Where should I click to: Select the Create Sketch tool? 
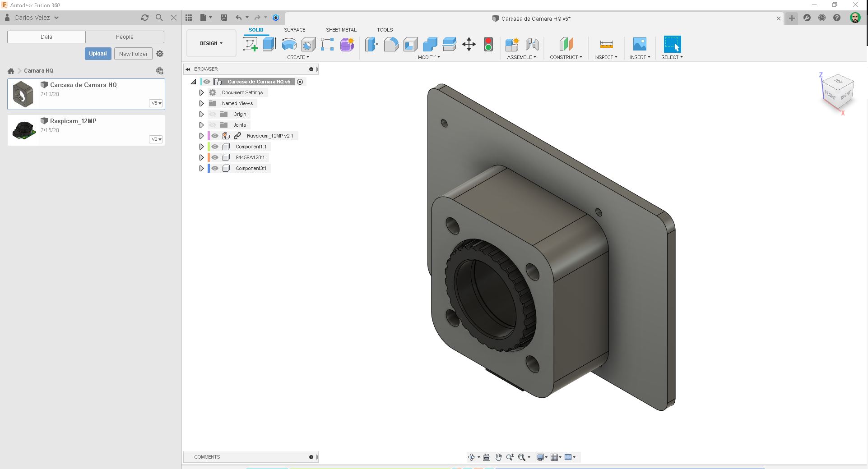tap(250, 44)
